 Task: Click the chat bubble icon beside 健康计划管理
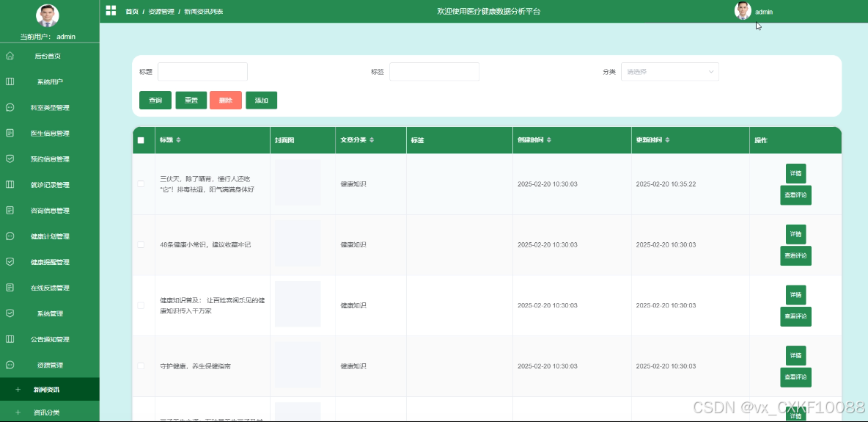coord(10,236)
